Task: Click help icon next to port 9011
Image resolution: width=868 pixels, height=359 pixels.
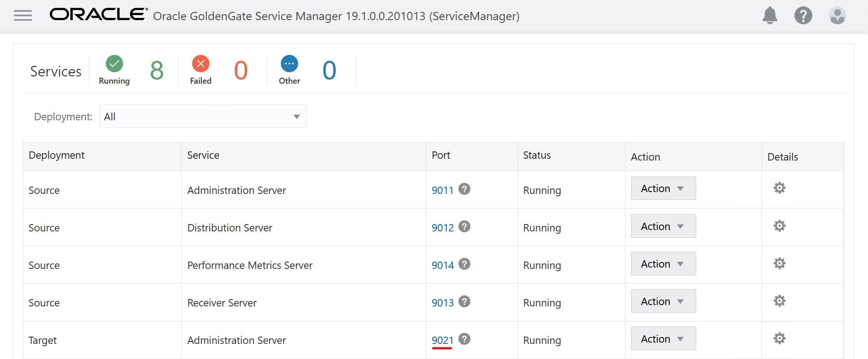Action: 464,189
